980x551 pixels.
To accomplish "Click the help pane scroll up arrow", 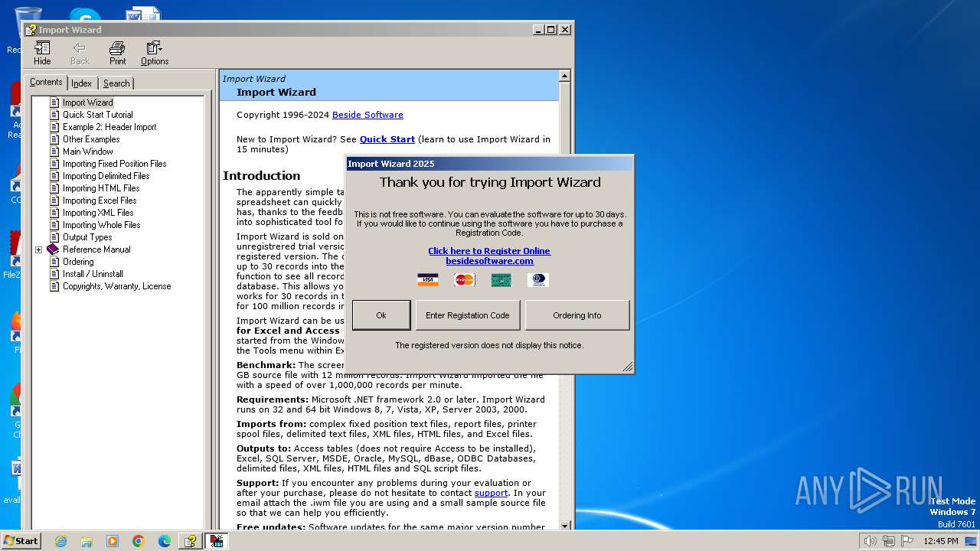I will click(565, 76).
